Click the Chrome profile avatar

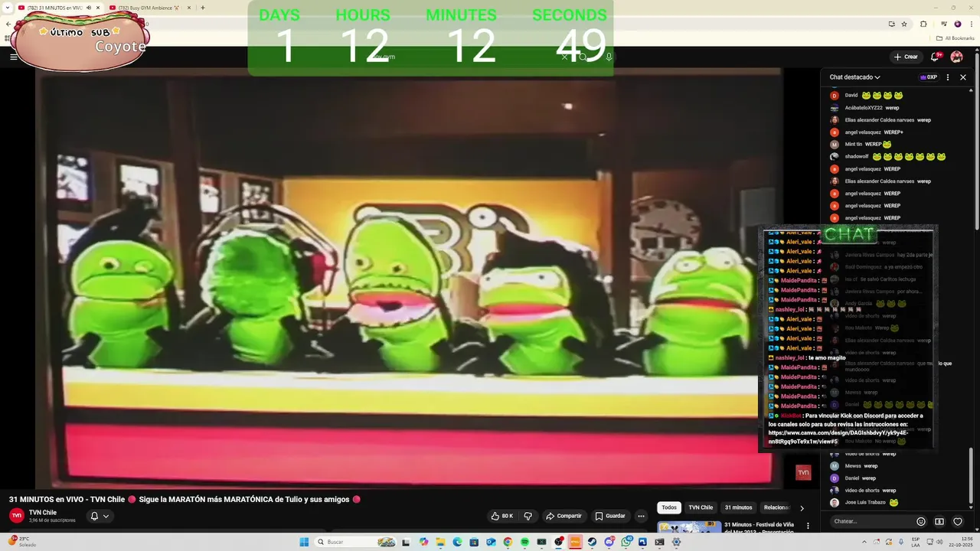click(958, 24)
